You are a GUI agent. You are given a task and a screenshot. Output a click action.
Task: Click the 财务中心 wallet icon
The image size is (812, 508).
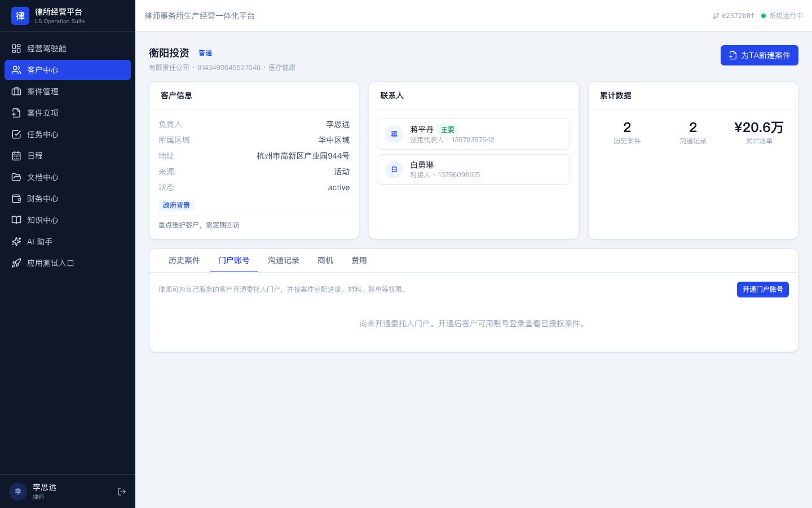16,199
